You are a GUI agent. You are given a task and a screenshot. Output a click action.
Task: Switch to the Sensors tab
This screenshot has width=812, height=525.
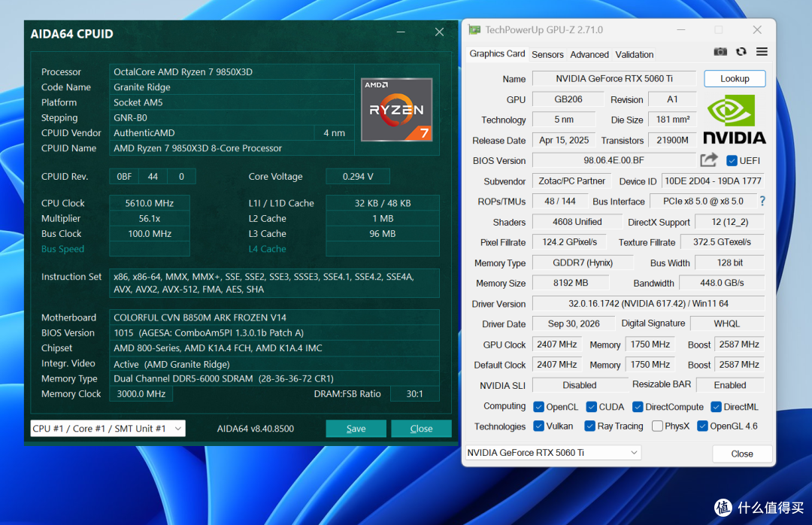click(x=547, y=54)
